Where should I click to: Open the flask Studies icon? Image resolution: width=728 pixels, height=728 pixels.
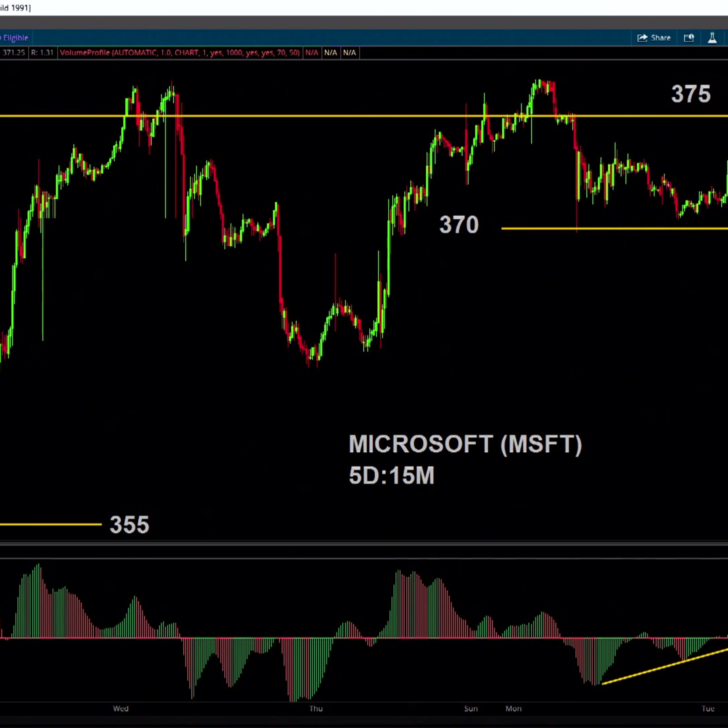click(712, 38)
